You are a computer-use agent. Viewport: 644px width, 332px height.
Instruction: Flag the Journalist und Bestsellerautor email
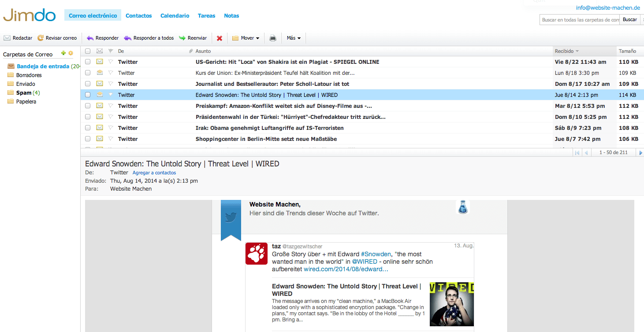[x=111, y=84]
